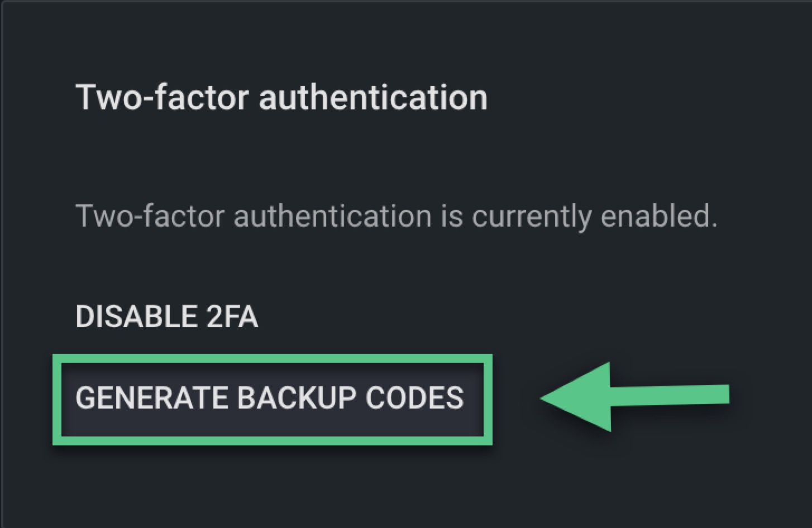Screen dimensions: 812x528
Task: Click the word "GENERATE" in the button
Action: pos(152,399)
